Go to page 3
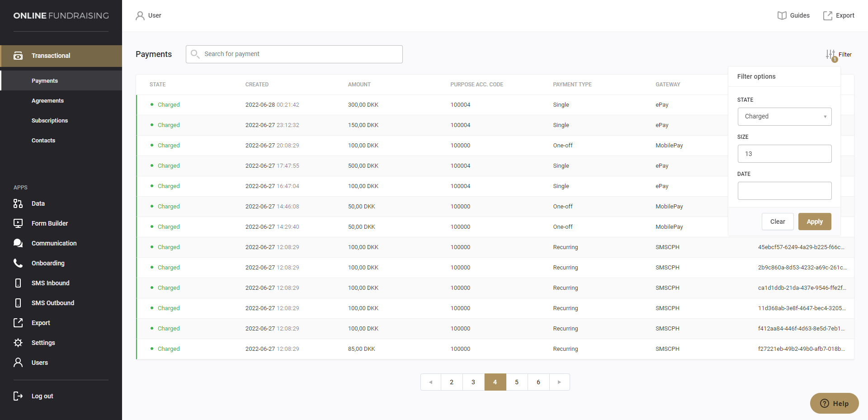 coord(473,382)
